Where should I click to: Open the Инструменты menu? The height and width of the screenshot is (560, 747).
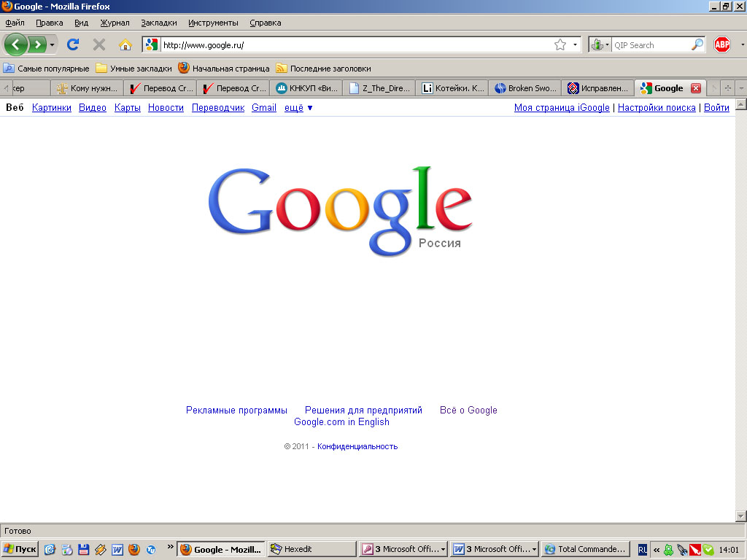[x=213, y=23]
